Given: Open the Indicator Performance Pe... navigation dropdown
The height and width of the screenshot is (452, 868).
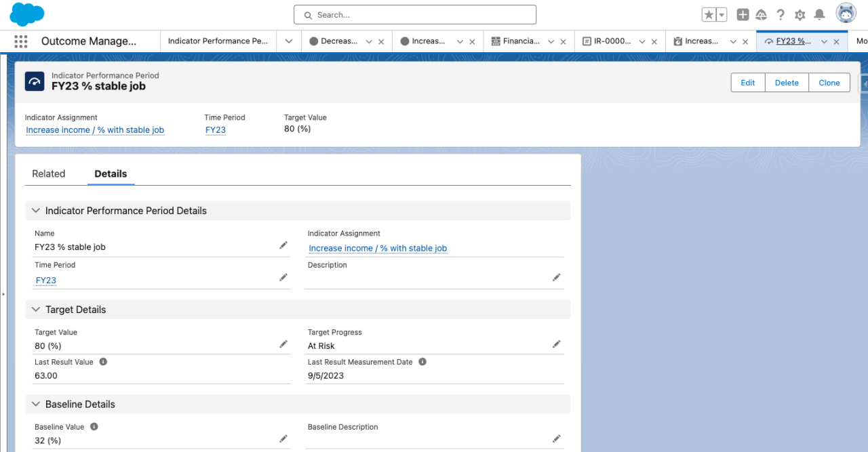Looking at the screenshot, I should click(x=289, y=41).
